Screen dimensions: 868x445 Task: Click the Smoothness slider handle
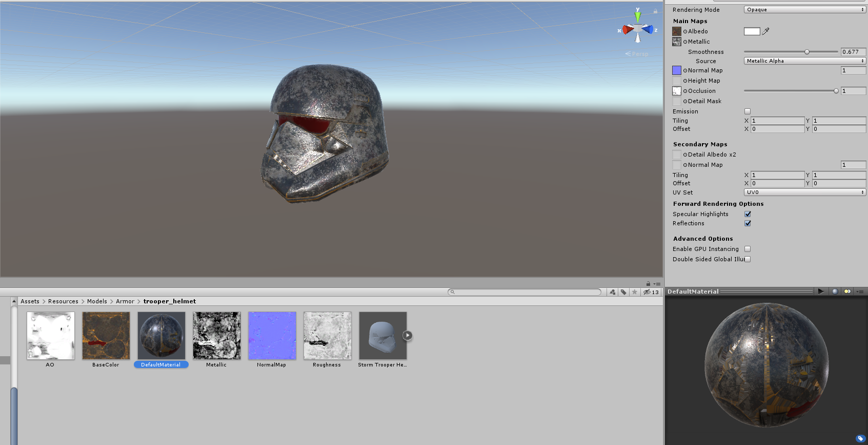click(807, 52)
